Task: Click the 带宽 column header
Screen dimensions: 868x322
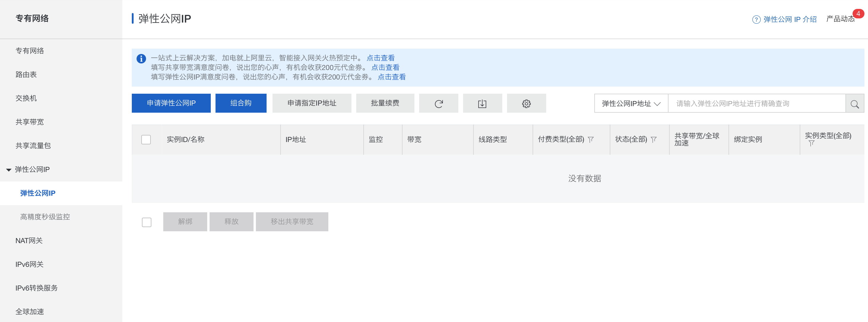Action: tap(414, 139)
